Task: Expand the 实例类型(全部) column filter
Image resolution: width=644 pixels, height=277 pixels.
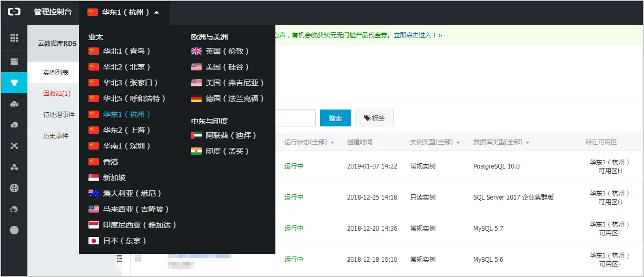Action: [x=435, y=142]
